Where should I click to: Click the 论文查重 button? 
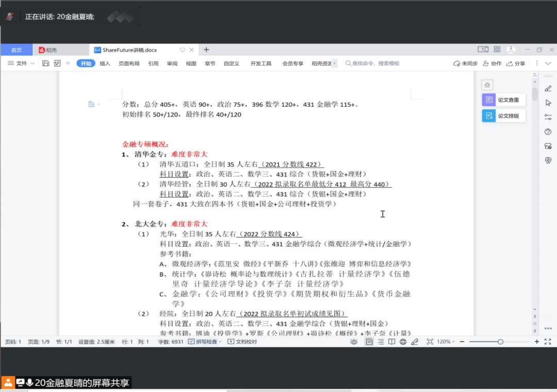point(503,100)
